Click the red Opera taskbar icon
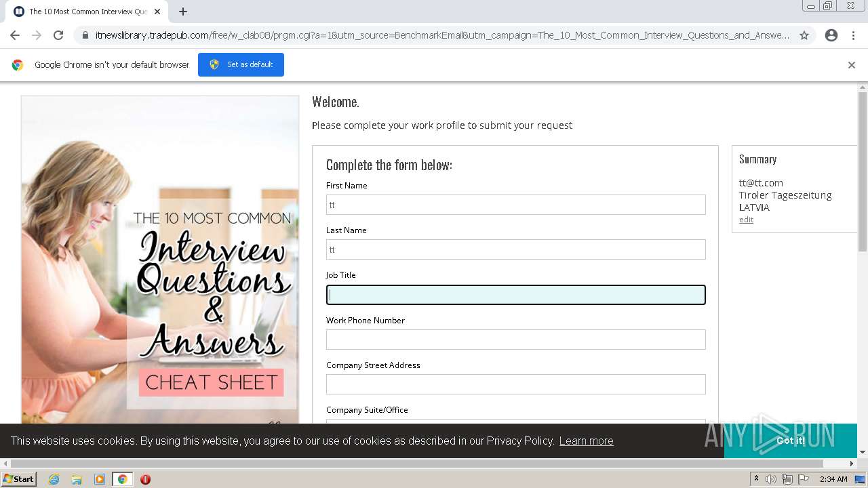The height and width of the screenshot is (488, 868). point(145,479)
